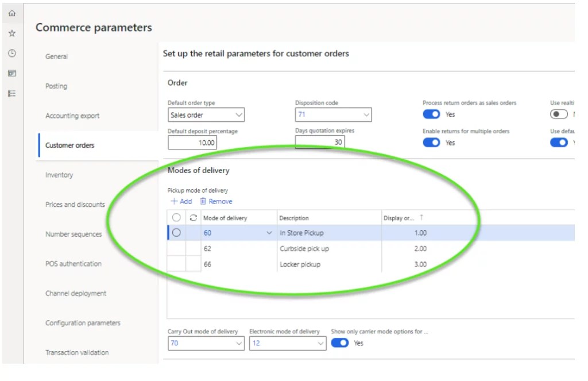Open the Electronic mode of delivery dropdown
Image resolution: width=588 pixels, height=381 pixels.
(x=321, y=343)
